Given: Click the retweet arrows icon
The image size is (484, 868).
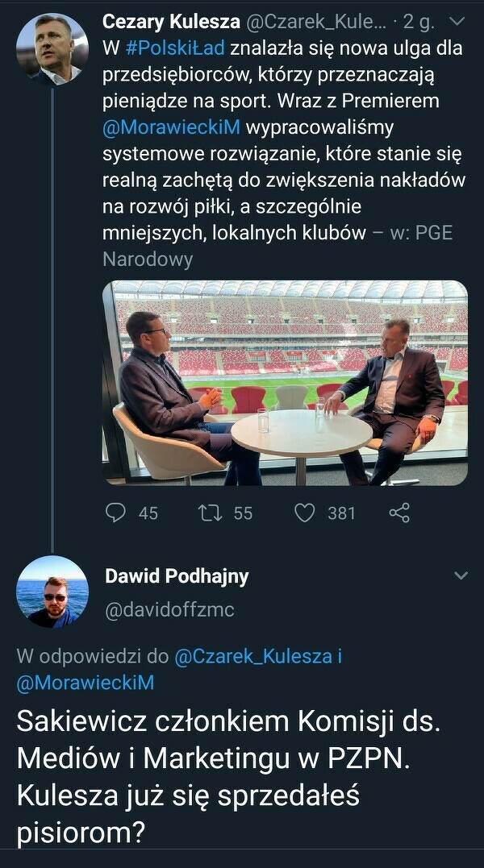Looking at the screenshot, I should pyautogui.click(x=211, y=513).
